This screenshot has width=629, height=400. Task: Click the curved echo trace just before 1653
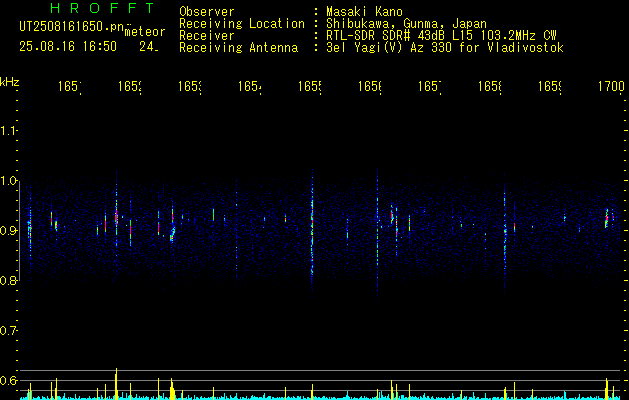[x=172, y=234]
